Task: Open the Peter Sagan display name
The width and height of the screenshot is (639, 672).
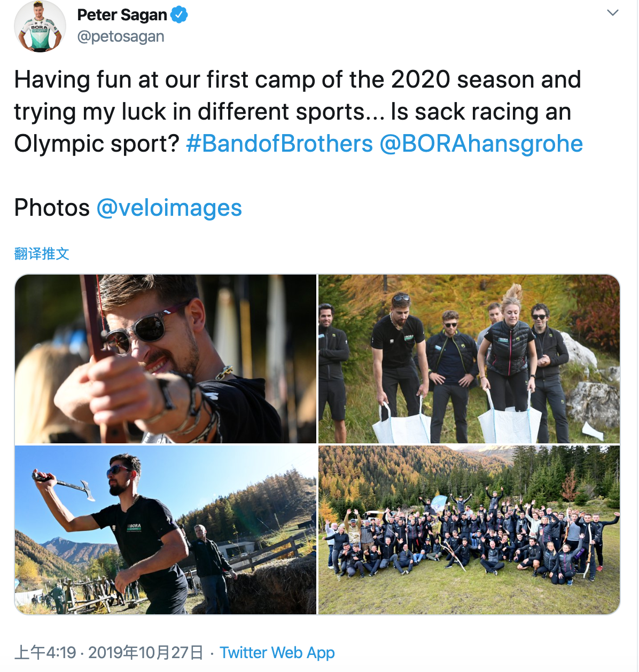Action: 122,15
